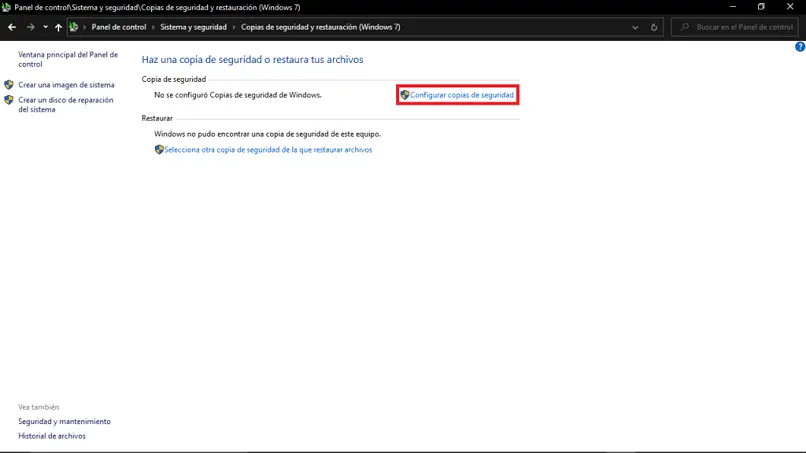Open the address bar history dropdown
Viewport: 806px width, 453px height.
(x=635, y=27)
